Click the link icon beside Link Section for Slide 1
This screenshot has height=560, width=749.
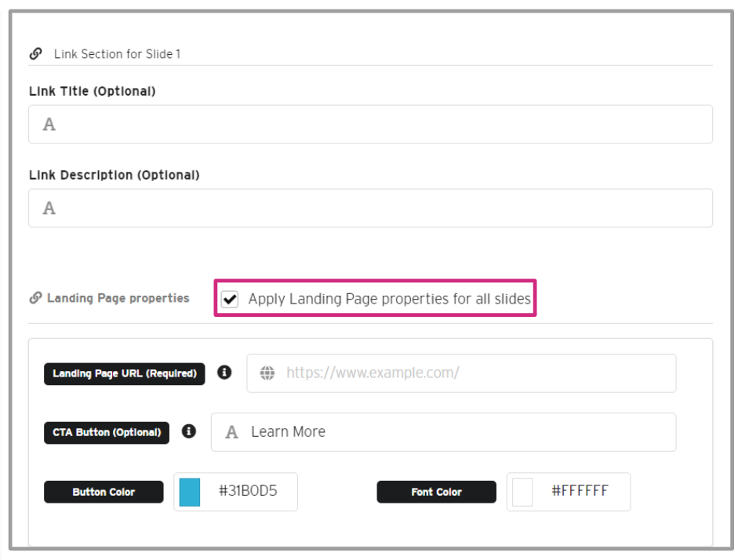[x=36, y=54]
